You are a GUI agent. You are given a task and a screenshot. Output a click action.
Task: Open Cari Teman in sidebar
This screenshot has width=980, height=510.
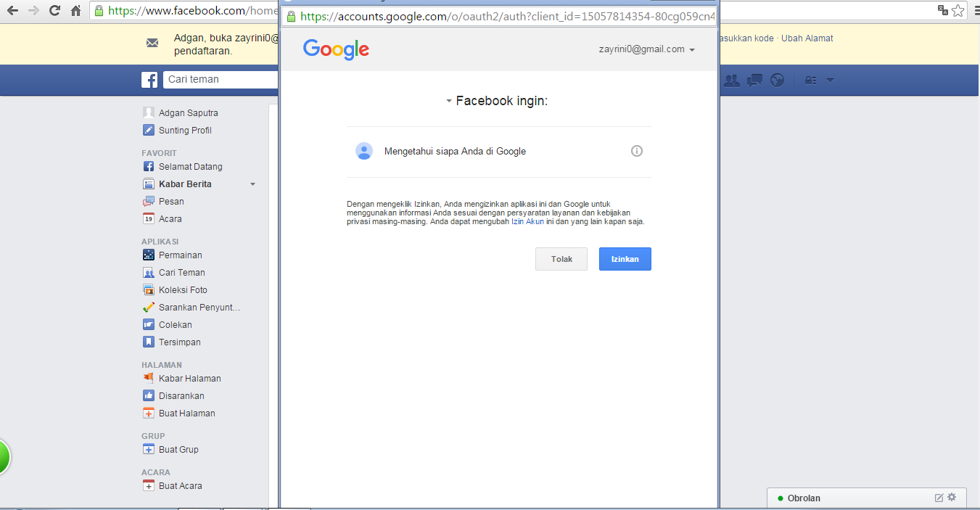pos(182,273)
